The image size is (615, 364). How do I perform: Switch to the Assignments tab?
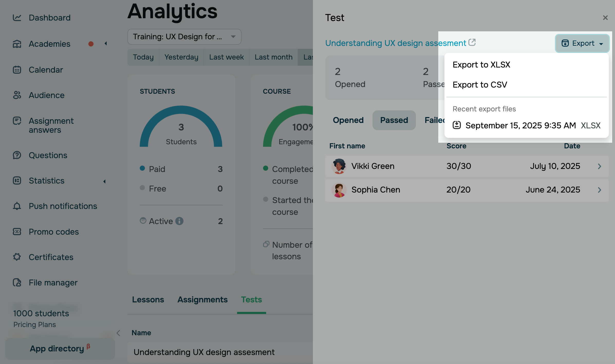(202, 300)
